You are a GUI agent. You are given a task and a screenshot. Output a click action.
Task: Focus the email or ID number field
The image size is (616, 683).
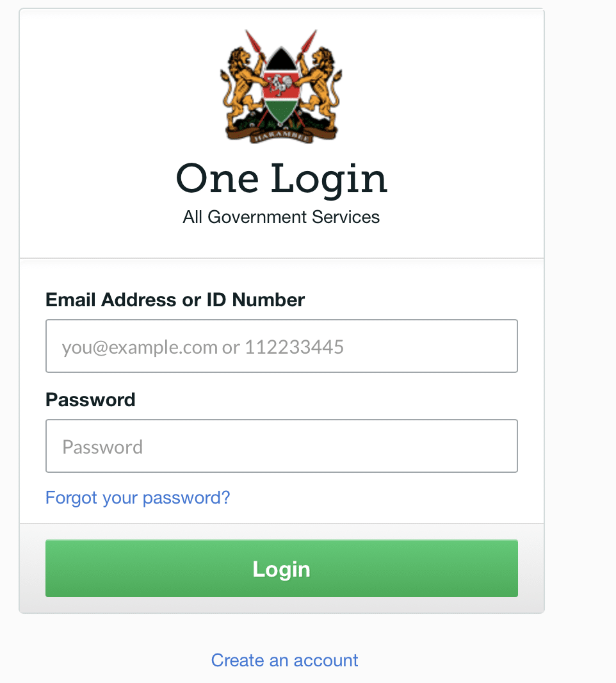pyautogui.click(x=282, y=346)
